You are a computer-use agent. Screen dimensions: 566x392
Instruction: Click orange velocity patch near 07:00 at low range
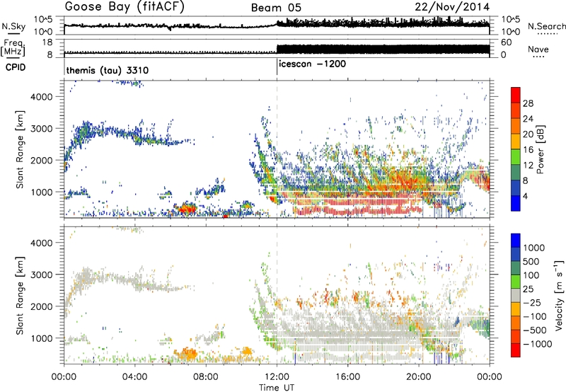(186, 353)
